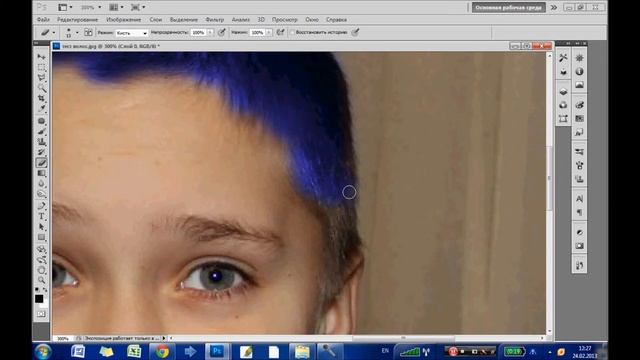
Task: Select the Pen tool
Action: [41, 206]
